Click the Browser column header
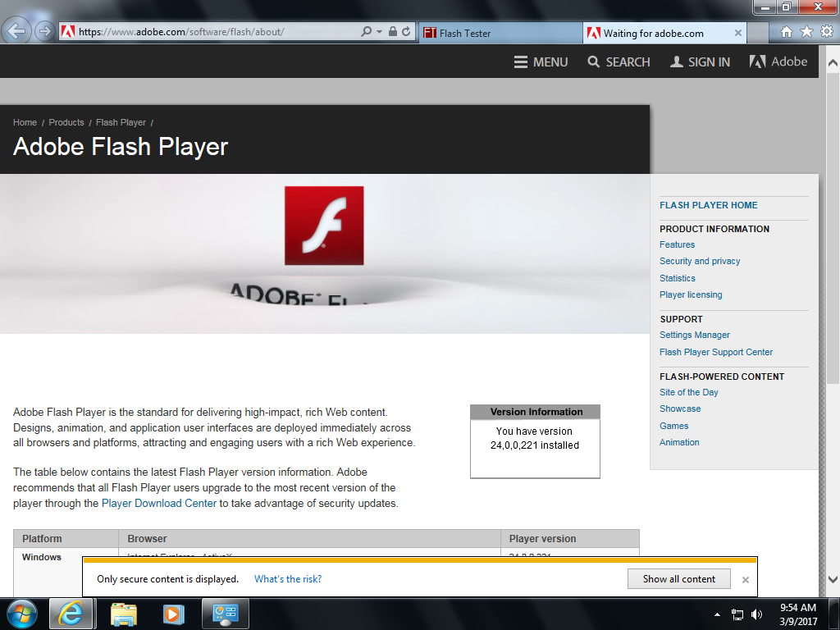 point(309,539)
